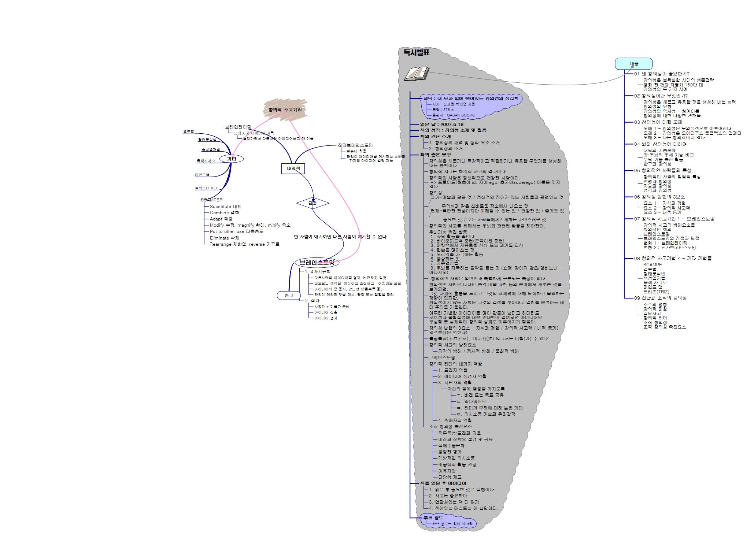Click the SCAMPER branch label
Screen dimensions: 747x560
tap(211, 200)
